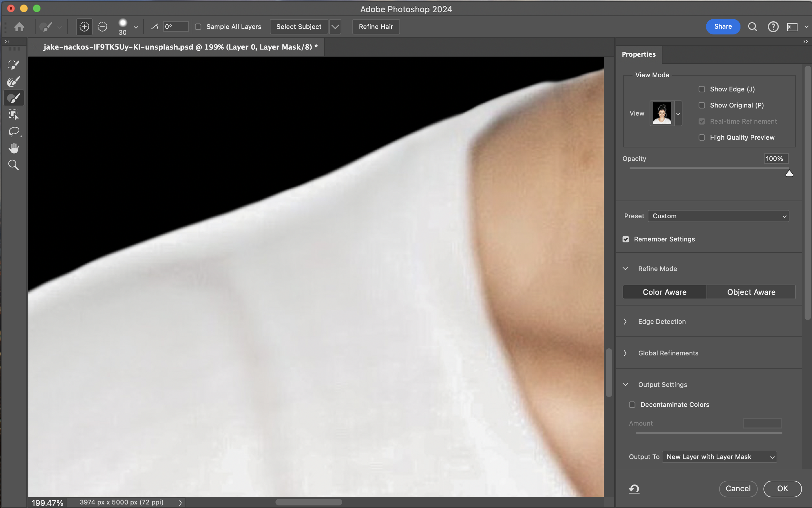Toggle Sample All Layers checkbox

coord(198,27)
